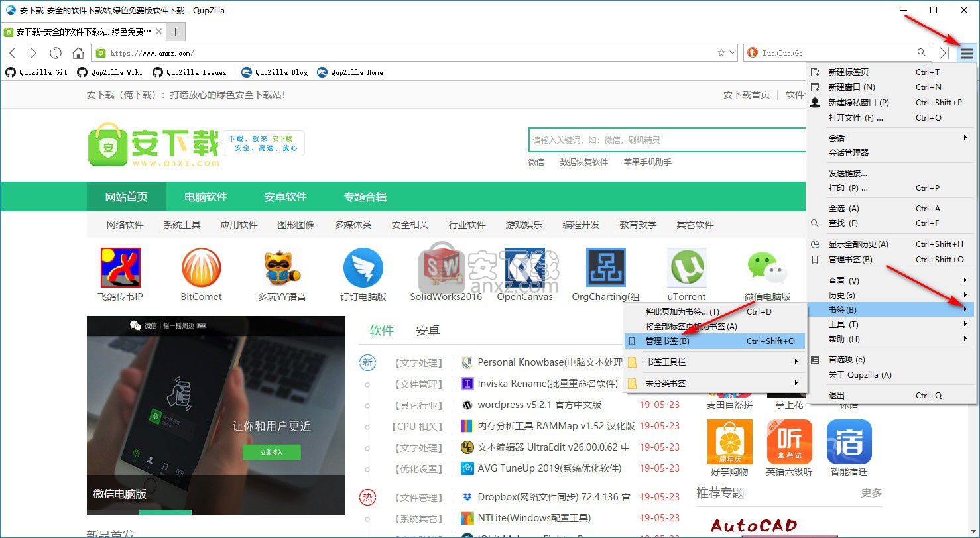980x538 pixels.
Task: Click the search magnifier in DuckDuckGo box
Action: [x=922, y=52]
